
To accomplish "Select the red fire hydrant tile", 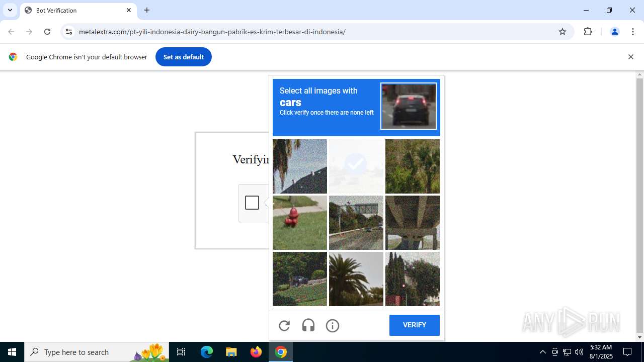I will [300, 223].
